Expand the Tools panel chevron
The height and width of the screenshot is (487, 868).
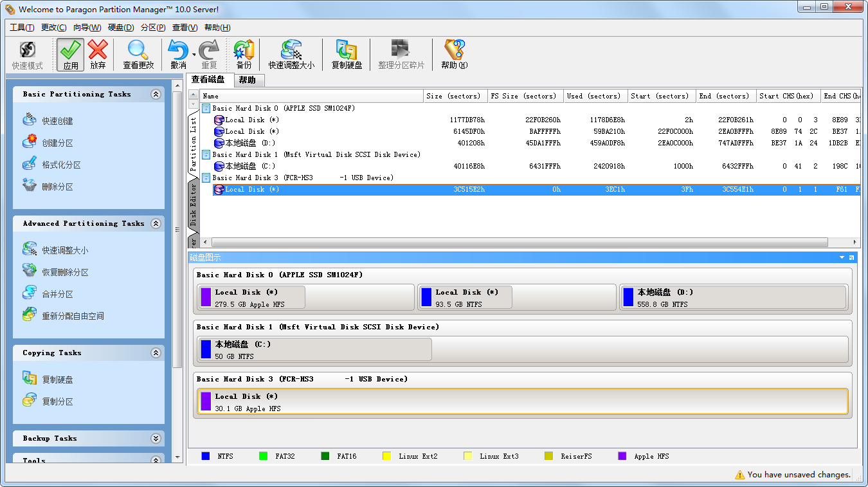tap(156, 460)
